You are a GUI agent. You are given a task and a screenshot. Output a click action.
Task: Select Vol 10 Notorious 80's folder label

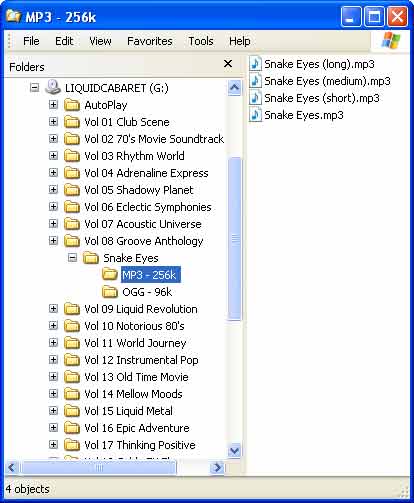click(x=134, y=326)
